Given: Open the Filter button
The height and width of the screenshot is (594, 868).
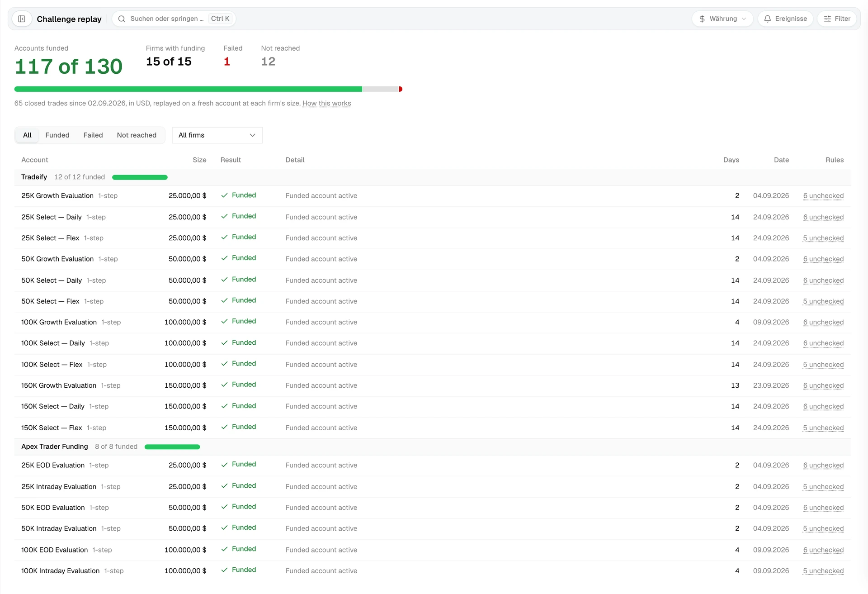Looking at the screenshot, I should coord(837,19).
